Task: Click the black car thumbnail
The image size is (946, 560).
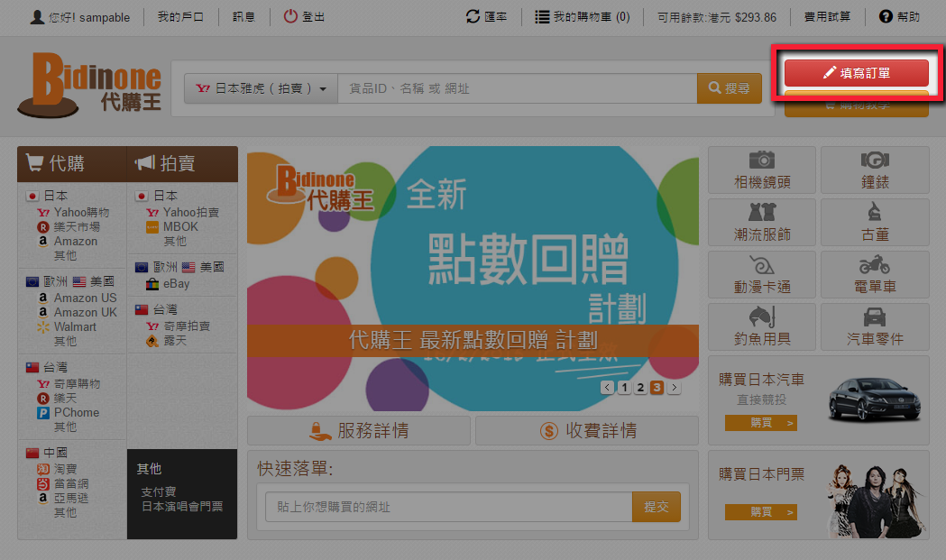Action: 874,399
